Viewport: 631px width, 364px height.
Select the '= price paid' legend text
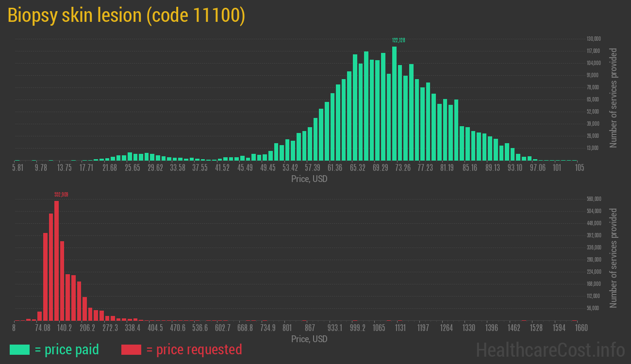pos(67,349)
